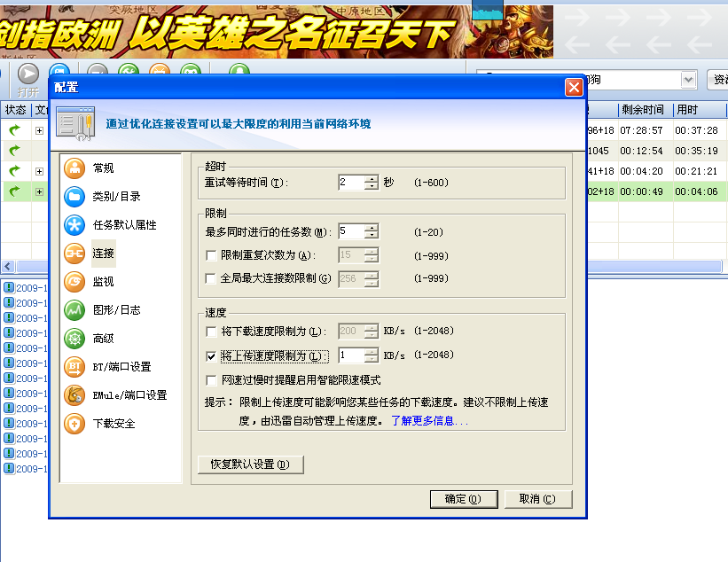Screen dimensions: 728x562
Task: Click the 恢复默认设置 button
Action: [250, 464]
